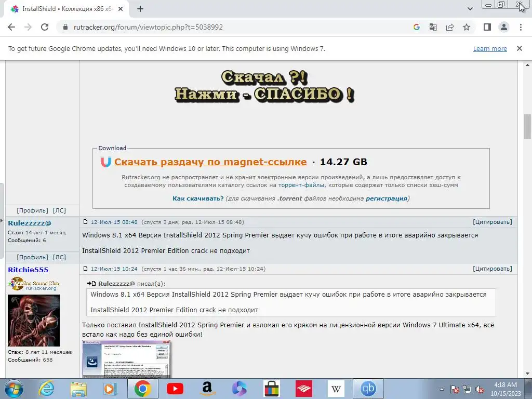
Task: Open Windows Explorer from taskbar
Action: (x=78, y=389)
